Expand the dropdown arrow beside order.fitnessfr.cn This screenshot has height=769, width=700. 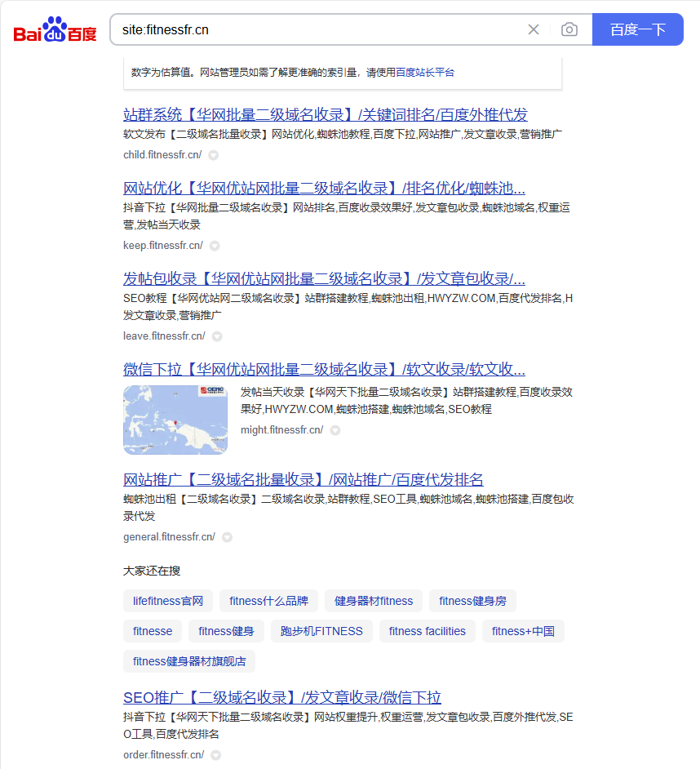click(x=215, y=755)
